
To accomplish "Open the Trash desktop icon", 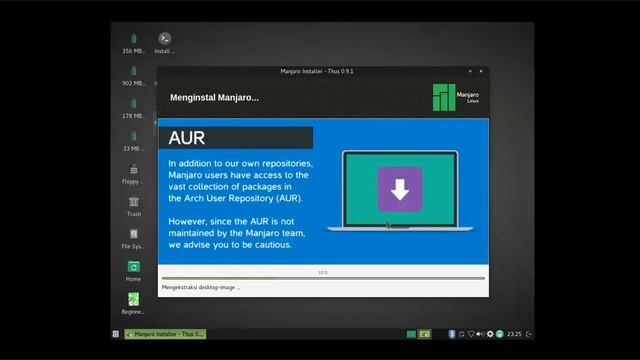I will 133,206.
